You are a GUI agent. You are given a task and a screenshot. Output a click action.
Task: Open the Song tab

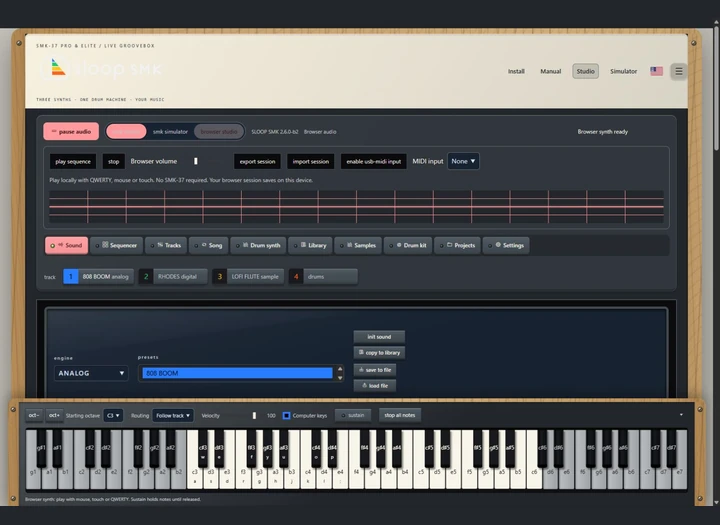pyautogui.click(x=209, y=245)
